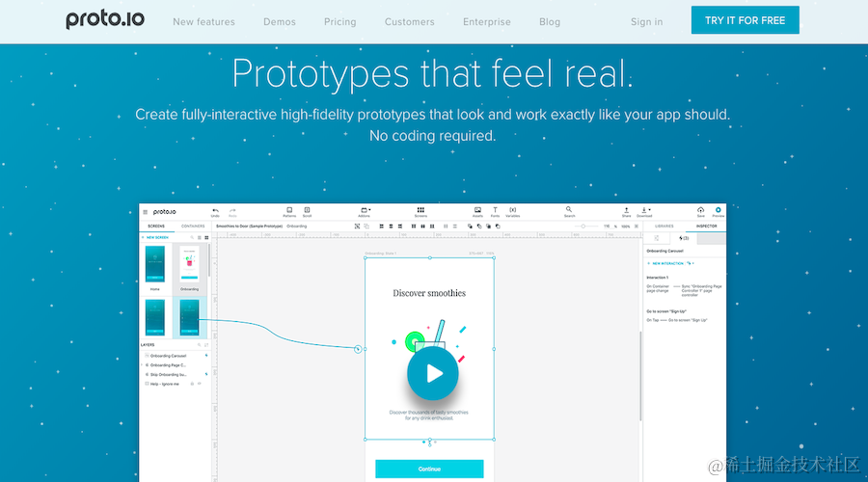Image resolution: width=868 pixels, height=482 pixels.
Task: Open the Assets panel icon
Action: 477,210
